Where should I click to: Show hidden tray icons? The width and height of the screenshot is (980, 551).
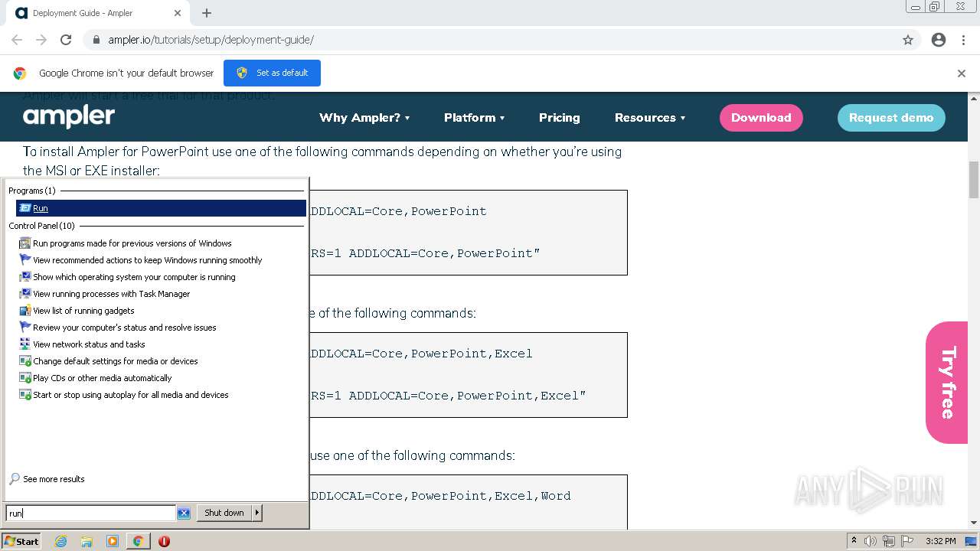tap(854, 541)
